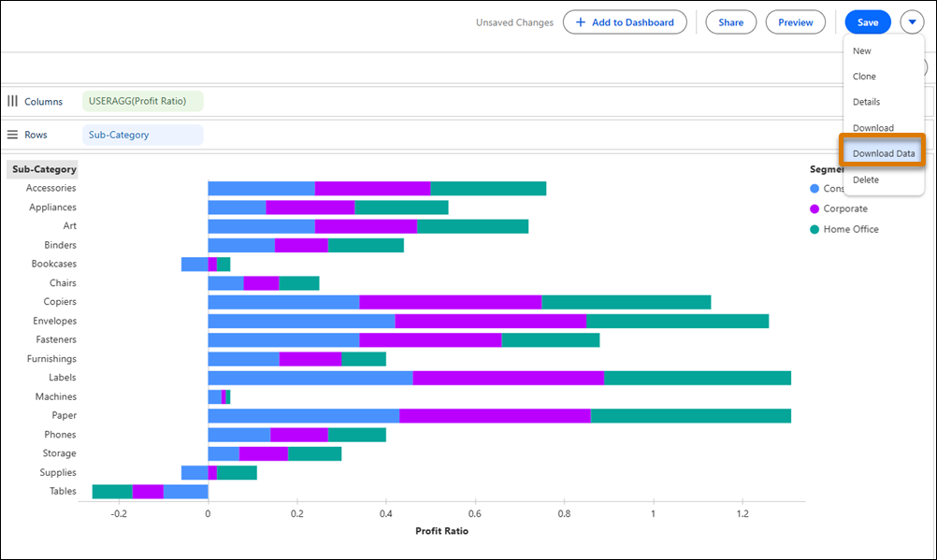This screenshot has width=937, height=560.
Task: Click the Preview button
Action: [x=796, y=22]
